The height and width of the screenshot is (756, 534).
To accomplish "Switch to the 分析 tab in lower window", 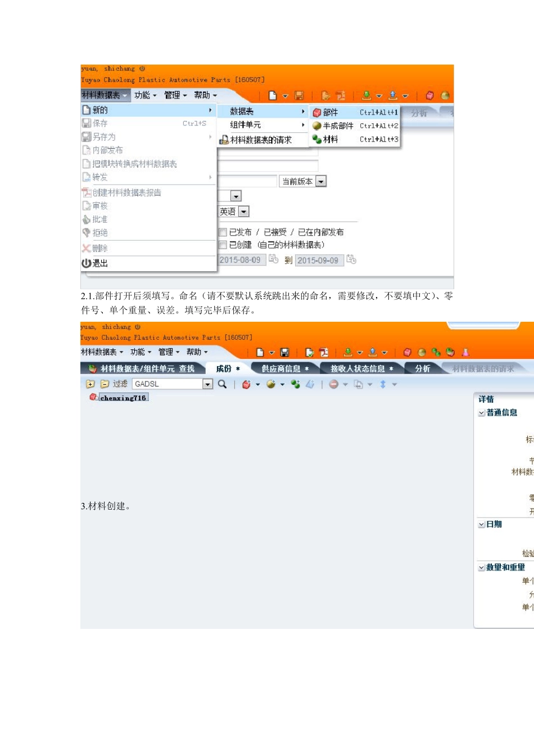I will 423,369.
